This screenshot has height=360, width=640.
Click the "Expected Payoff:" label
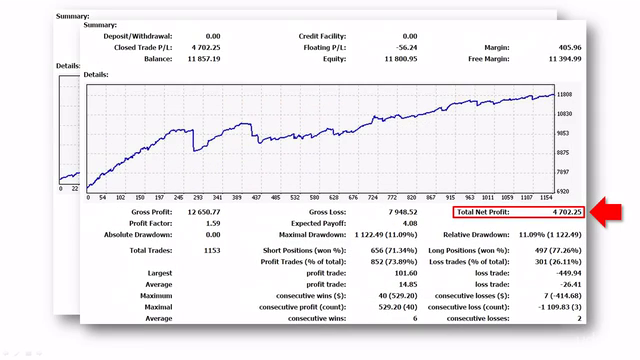point(318,224)
